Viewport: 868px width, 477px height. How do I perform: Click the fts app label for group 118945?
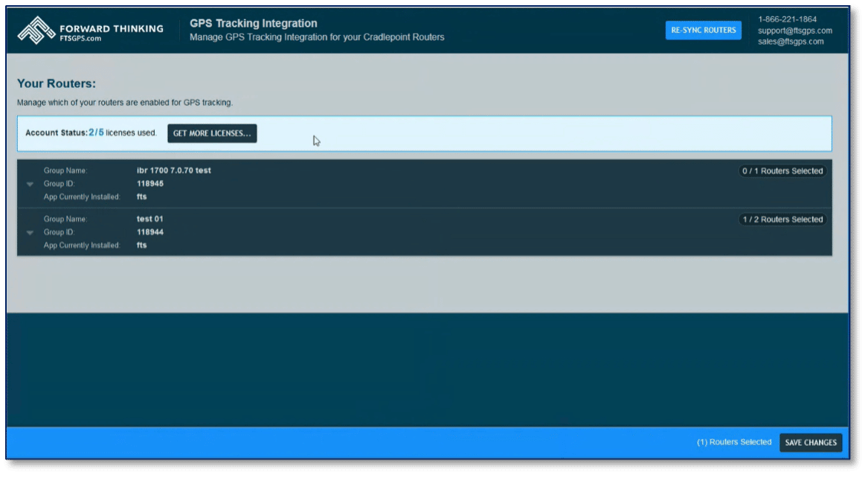[x=141, y=196]
